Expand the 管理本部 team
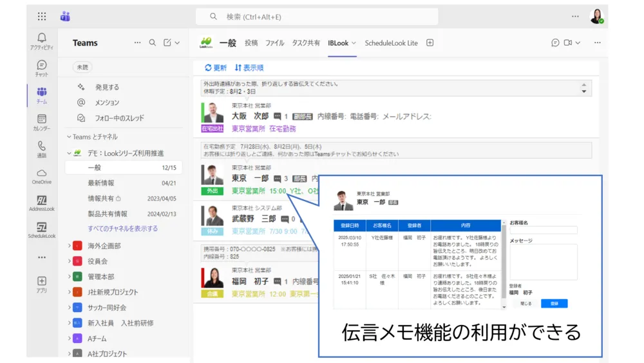Image resolution: width=644 pixels, height=363 pixels. pyautogui.click(x=69, y=277)
